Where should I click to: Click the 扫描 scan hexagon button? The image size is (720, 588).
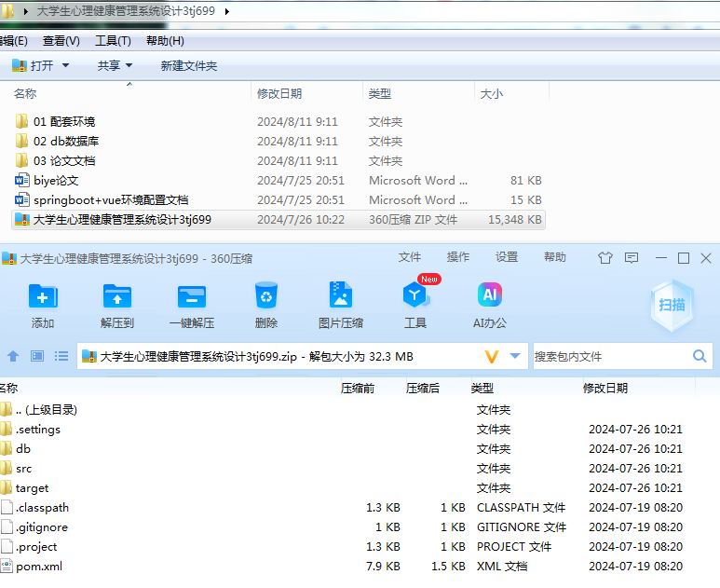pos(672,305)
